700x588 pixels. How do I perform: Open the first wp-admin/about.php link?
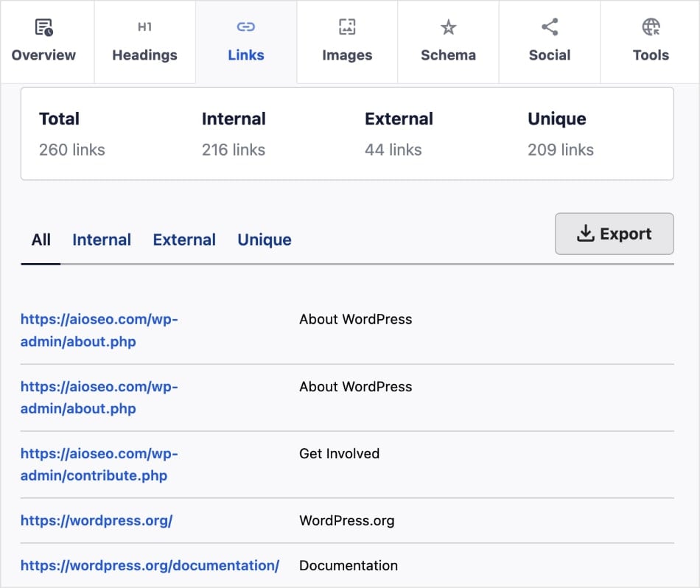point(99,330)
